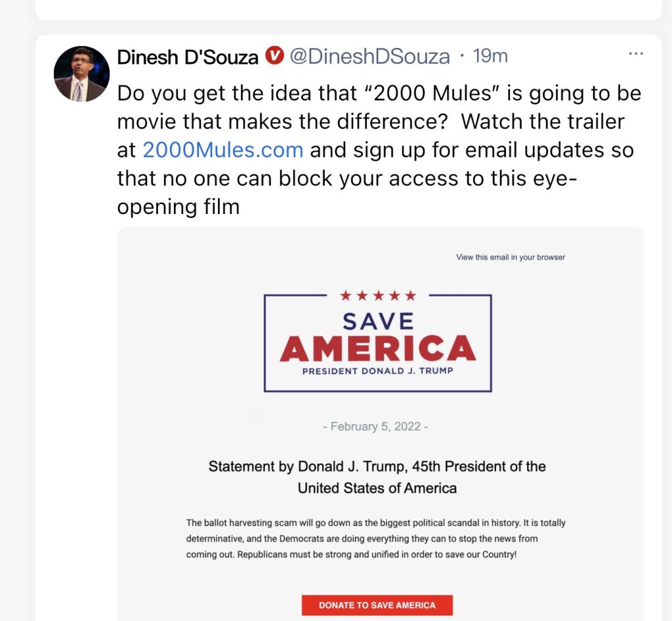Click the red "AMERICA" wordmark

tap(377, 349)
